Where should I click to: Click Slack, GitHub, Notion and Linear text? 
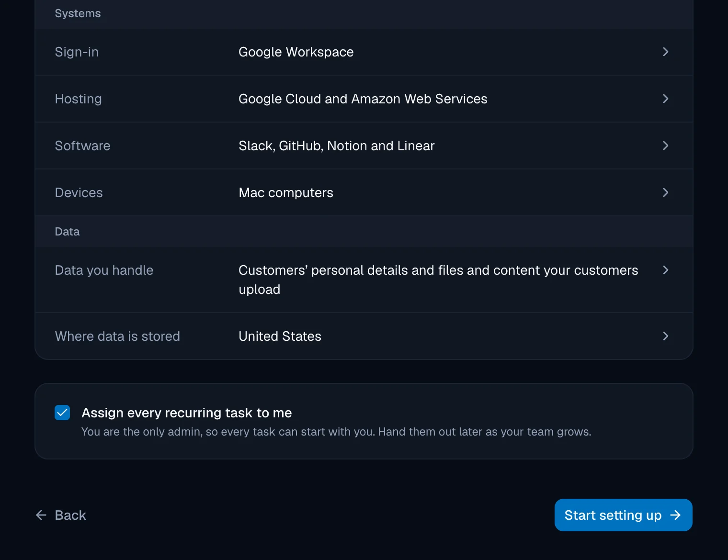click(x=336, y=146)
